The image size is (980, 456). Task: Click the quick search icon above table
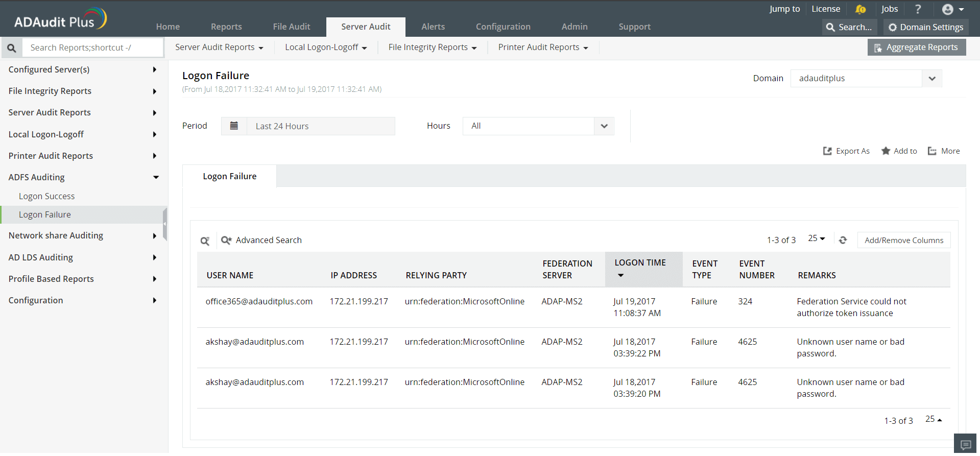click(205, 241)
